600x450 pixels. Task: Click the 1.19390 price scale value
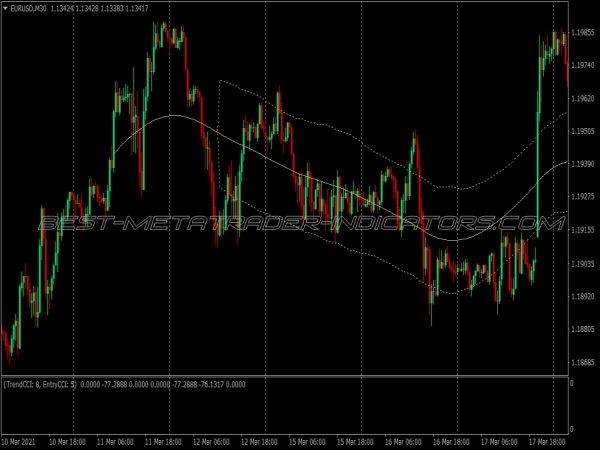point(583,163)
